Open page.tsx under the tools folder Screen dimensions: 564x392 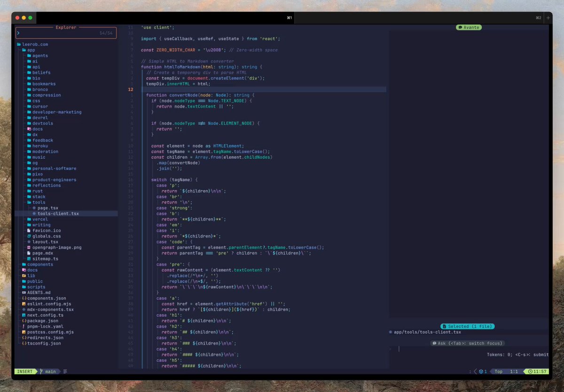tap(48, 208)
